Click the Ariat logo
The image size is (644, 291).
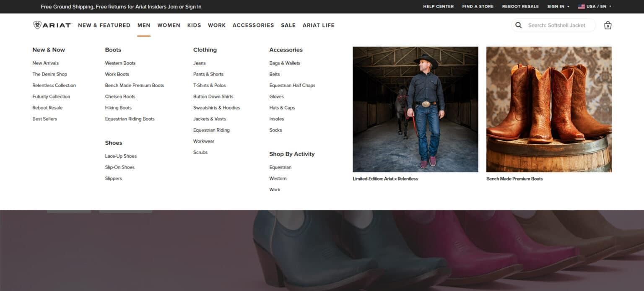(52, 25)
